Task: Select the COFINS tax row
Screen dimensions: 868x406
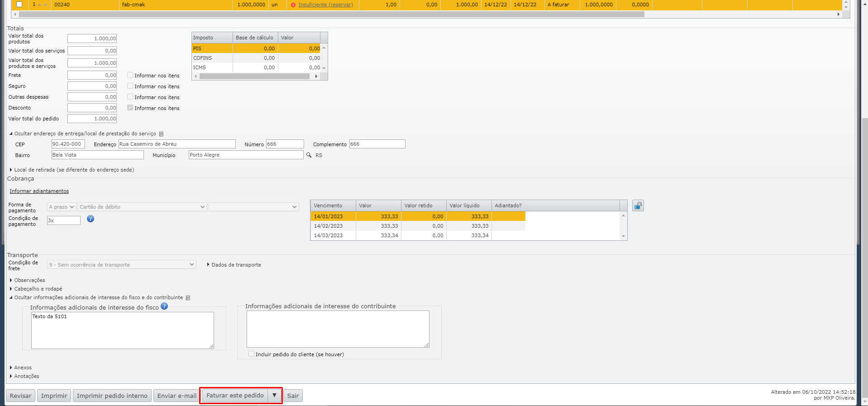Action: (x=256, y=58)
